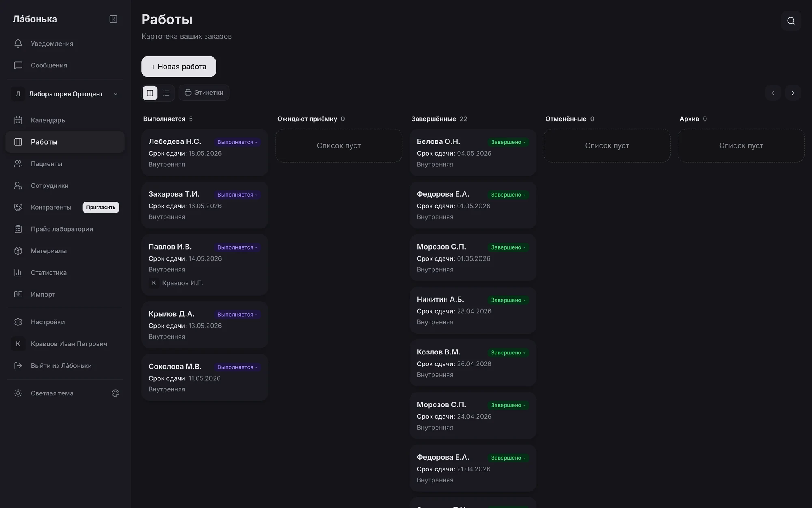Click the Import tray icon
The image size is (812, 508).
coord(18,294)
